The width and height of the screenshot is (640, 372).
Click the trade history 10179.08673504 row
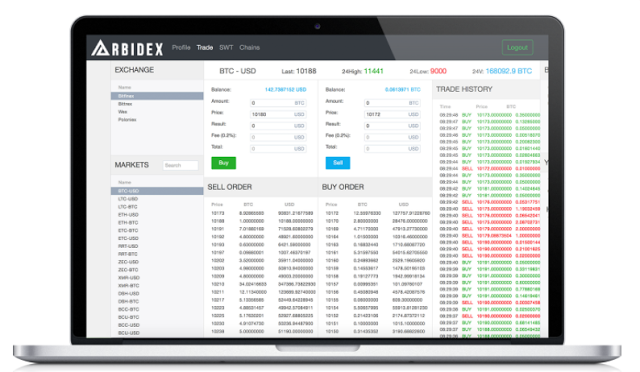489,236
